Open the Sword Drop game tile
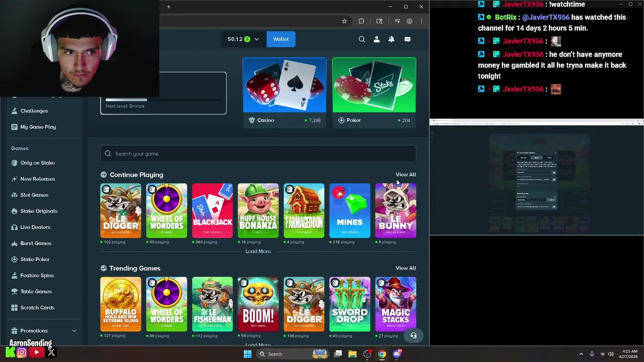This screenshot has width=644, height=362. (x=350, y=304)
